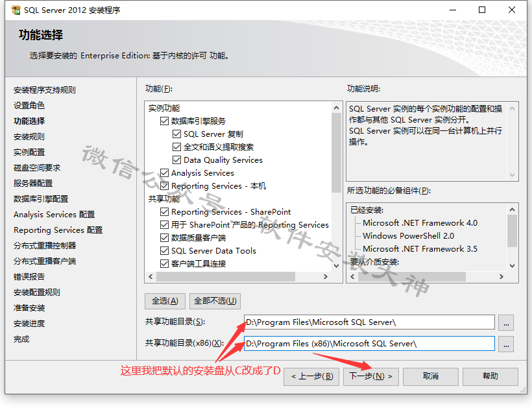The height and width of the screenshot is (419, 532).
Task: Click feature list scroll up arrow
Action: [336, 108]
